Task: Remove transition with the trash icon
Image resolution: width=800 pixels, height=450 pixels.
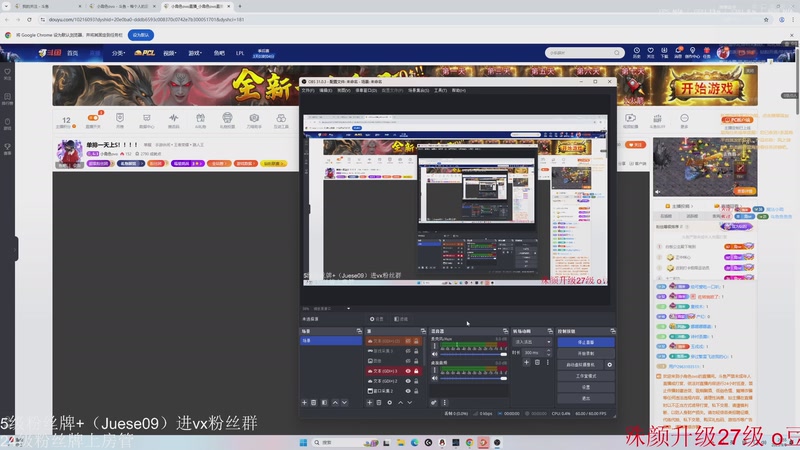Action: click(537, 362)
